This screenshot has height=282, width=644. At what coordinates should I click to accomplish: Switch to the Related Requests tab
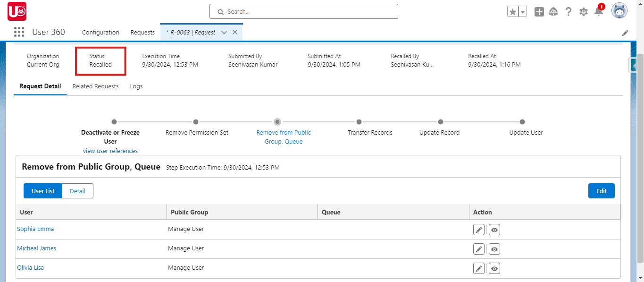pos(96,86)
